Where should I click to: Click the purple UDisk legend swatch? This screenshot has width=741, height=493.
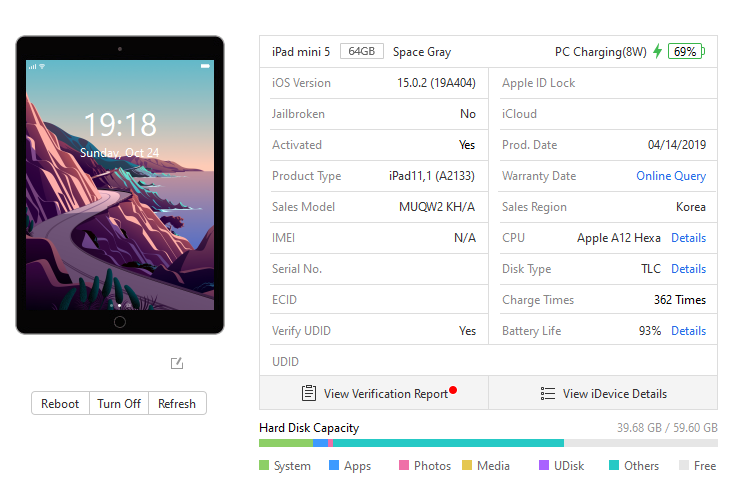(543, 465)
